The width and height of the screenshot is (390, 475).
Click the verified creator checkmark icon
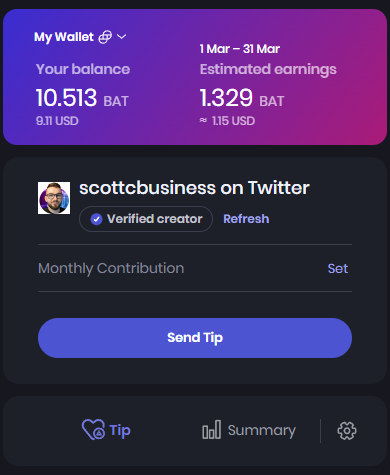(96, 219)
